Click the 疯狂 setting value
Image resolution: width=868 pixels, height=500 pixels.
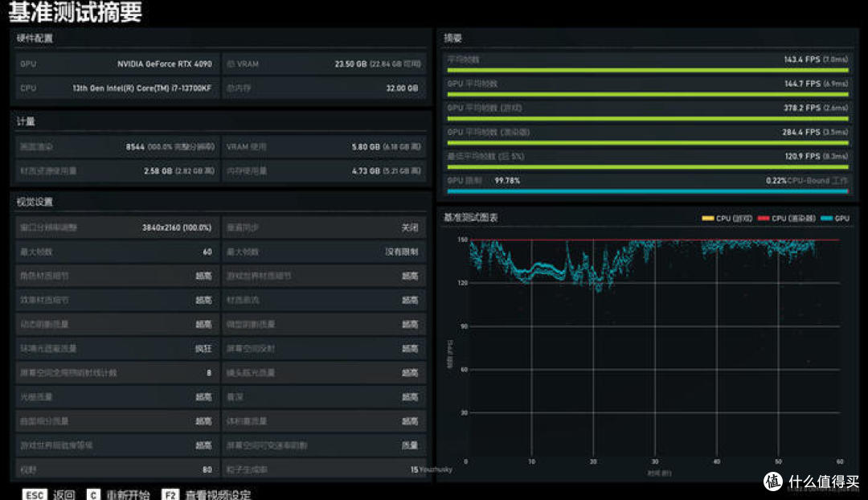[x=203, y=349]
